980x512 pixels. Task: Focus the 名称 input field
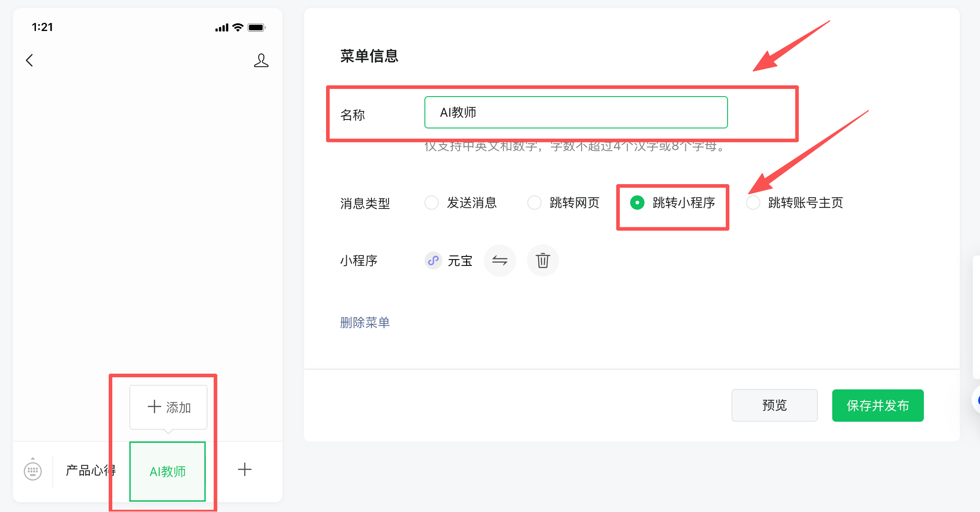[576, 112]
